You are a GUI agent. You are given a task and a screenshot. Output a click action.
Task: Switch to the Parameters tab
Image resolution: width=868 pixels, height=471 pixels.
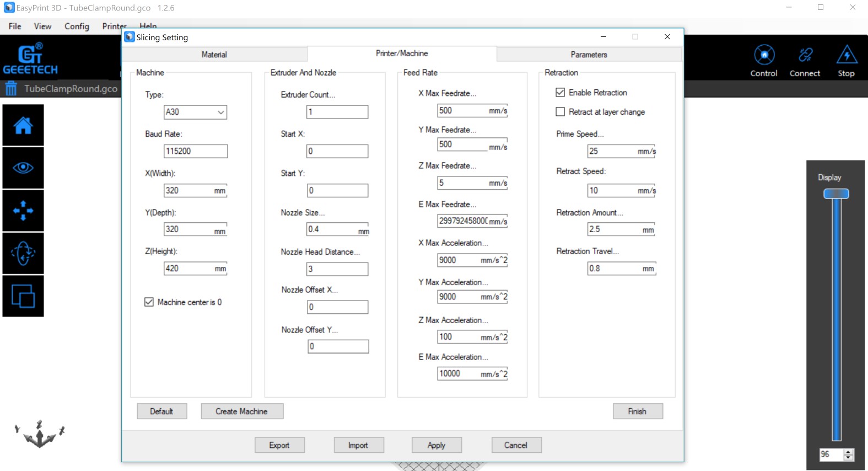click(589, 55)
